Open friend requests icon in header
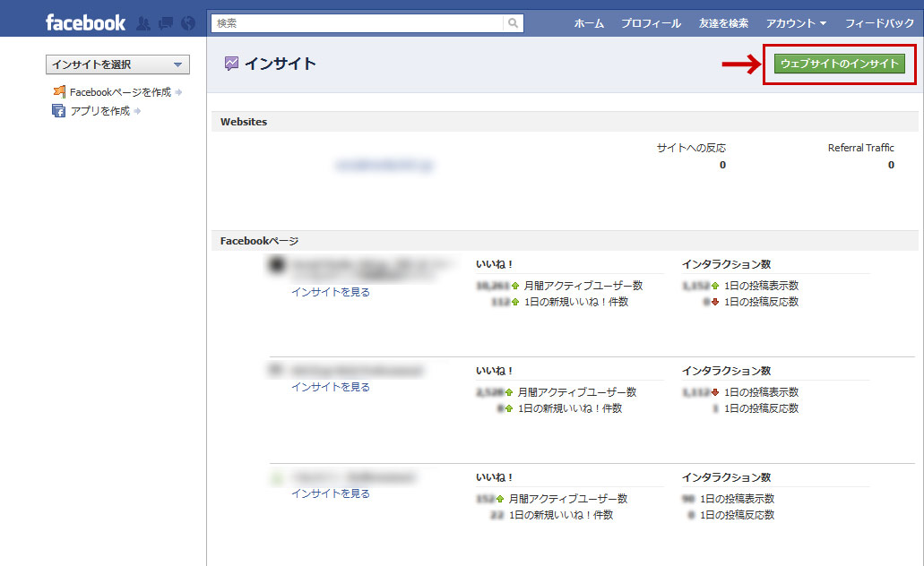924x566 pixels. click(143, 23)
